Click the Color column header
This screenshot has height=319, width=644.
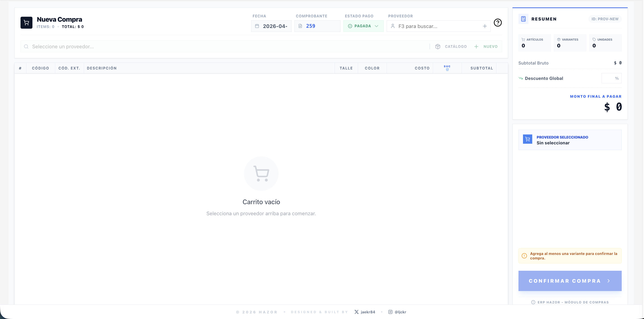pos(372,68)
